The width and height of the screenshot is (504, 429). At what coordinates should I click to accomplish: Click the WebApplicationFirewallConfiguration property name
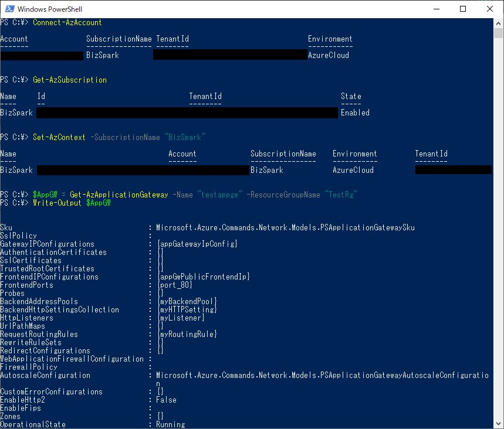pos(72,359)
